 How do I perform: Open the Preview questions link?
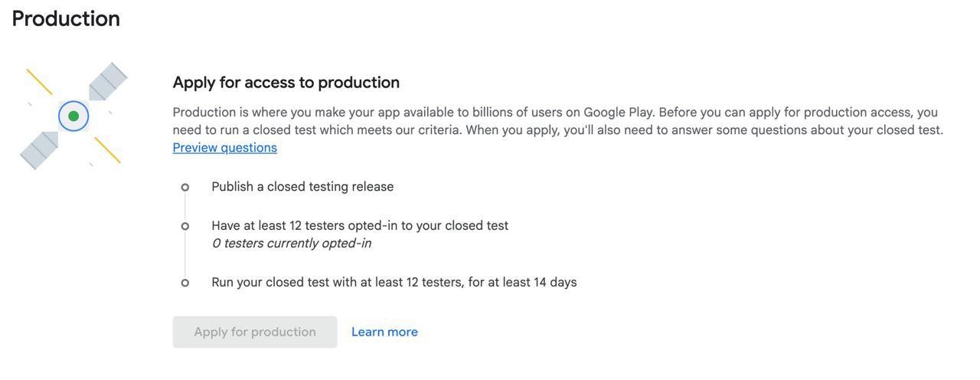coord(224,148)
